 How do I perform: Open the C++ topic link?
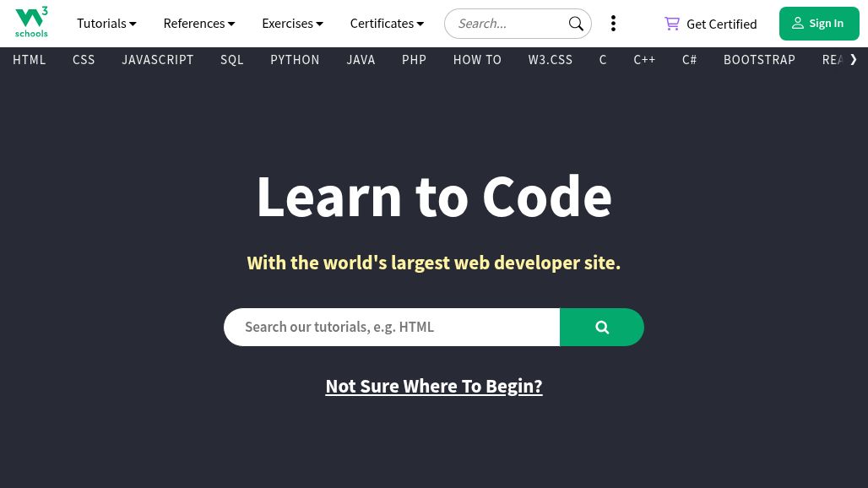pos(644,60)
